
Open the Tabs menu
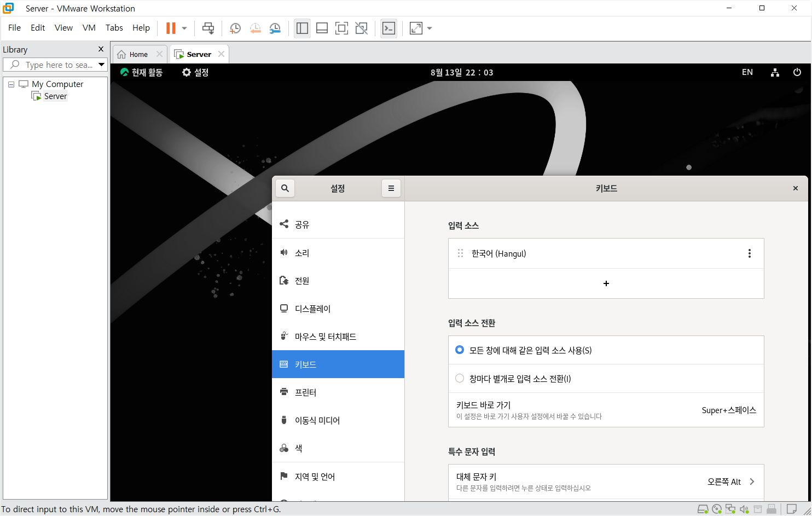point(114,27)
